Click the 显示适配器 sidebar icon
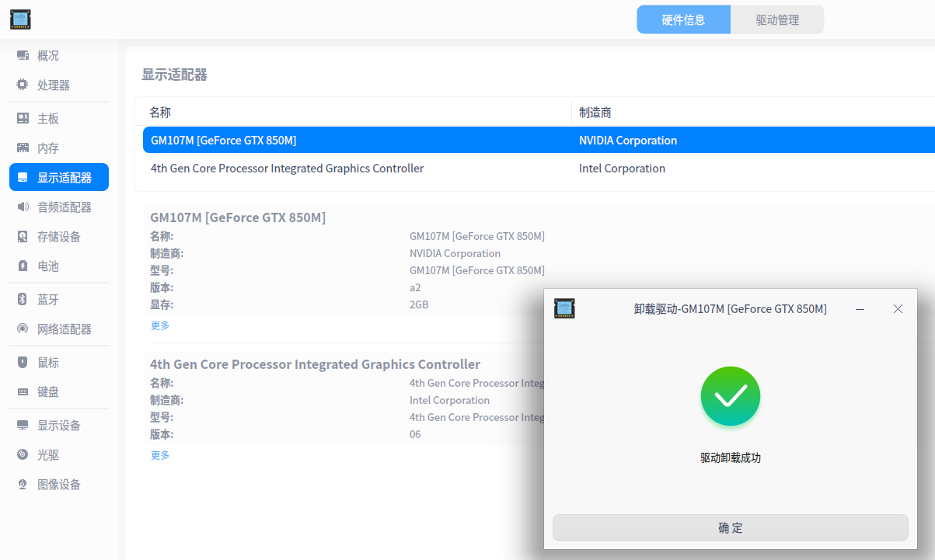 click(23, 178)
